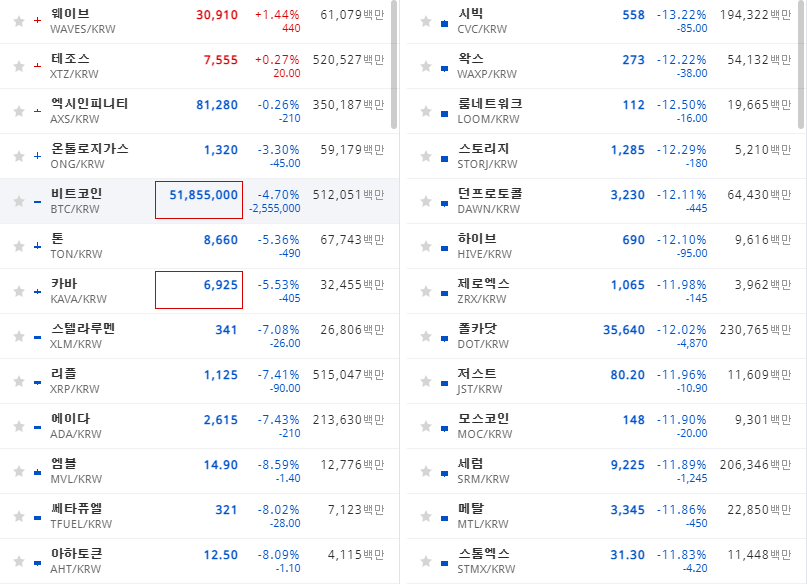Click the 520,527백만 volume for XTZ
Screen dimensions: 807x584
point(348,60)
